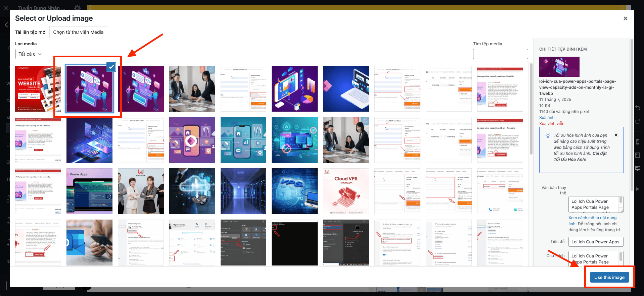Image resolution: width=644 pixels, height=296 pixels.
Task: Click the media library scrollbar
Action: tap(531, 109)
